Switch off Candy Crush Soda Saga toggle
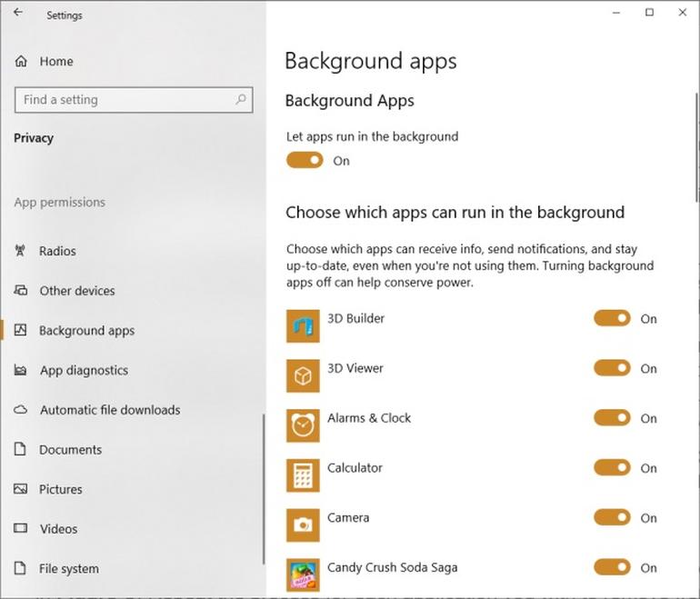 tap(612, 567)
